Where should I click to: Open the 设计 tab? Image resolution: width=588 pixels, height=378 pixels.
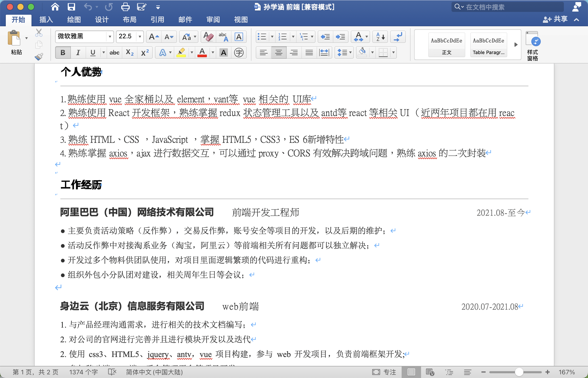(102, 20)
